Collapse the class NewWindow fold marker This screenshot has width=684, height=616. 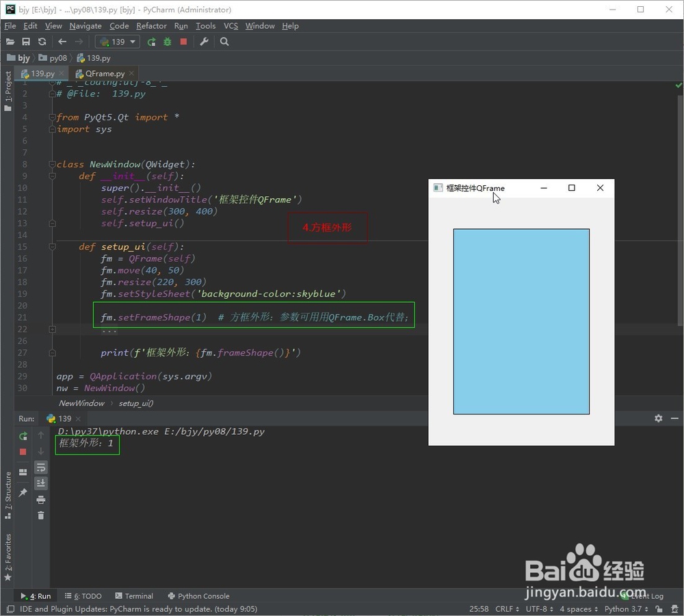click(x=53, y=164)
